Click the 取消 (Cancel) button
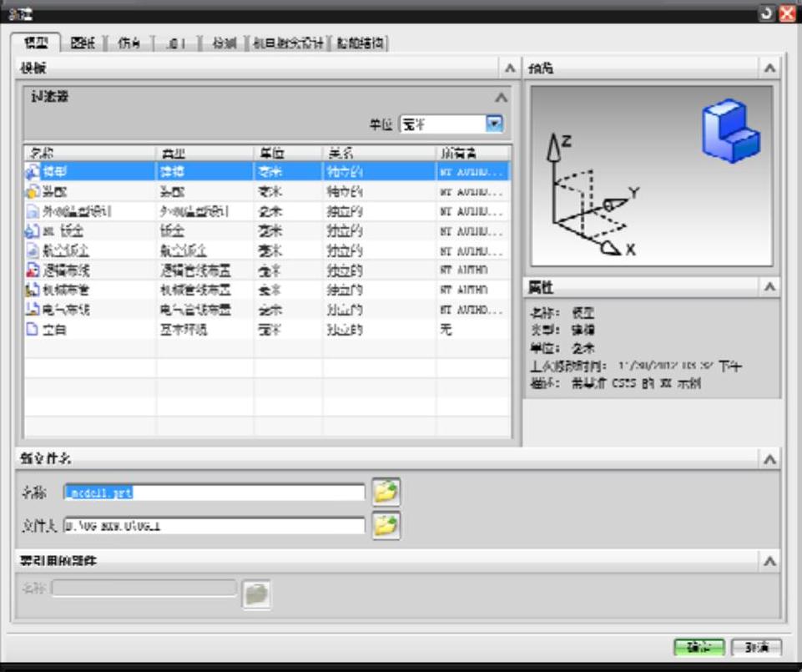This screenshot has height=672, width=802. click(756, 647)
